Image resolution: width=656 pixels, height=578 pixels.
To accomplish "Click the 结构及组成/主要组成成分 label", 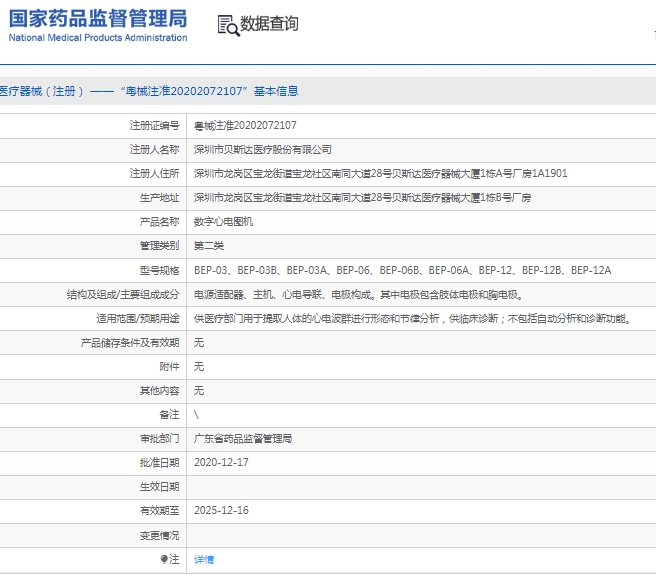I will [x=123, y=294].
